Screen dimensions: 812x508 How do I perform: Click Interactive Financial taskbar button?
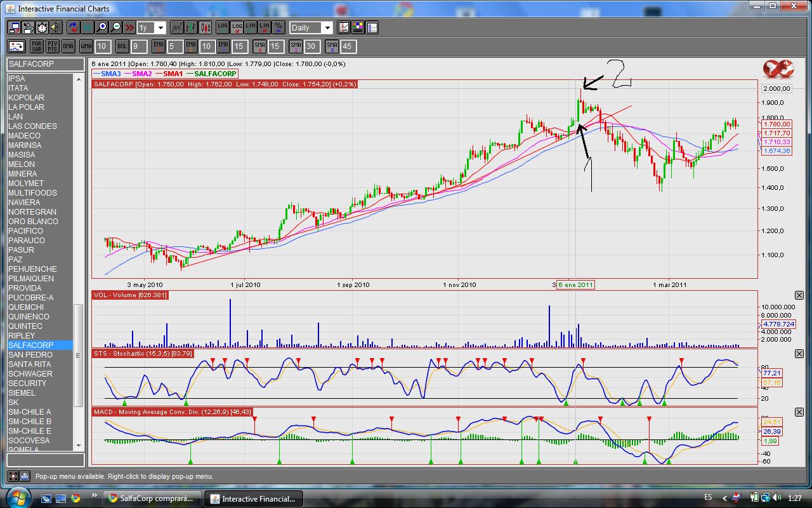pyautogui.click(x=252, y=498)
